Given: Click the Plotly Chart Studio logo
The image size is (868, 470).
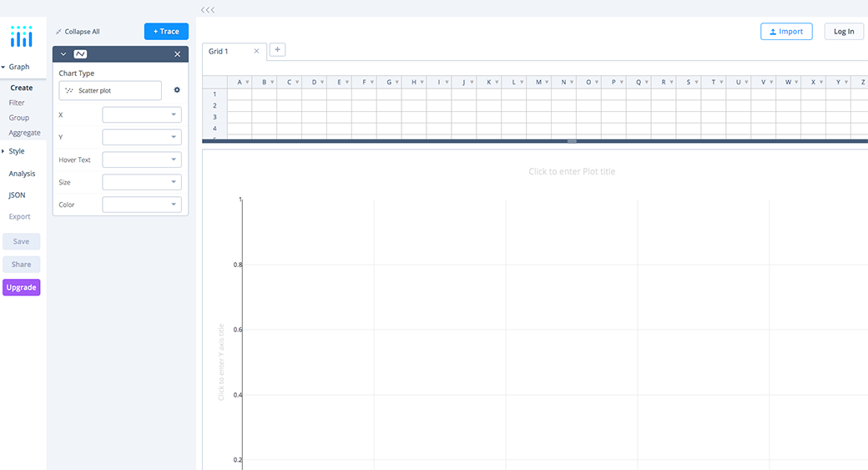Looking at the screenshot, I should pyautogui.click(x=22, y=36).
